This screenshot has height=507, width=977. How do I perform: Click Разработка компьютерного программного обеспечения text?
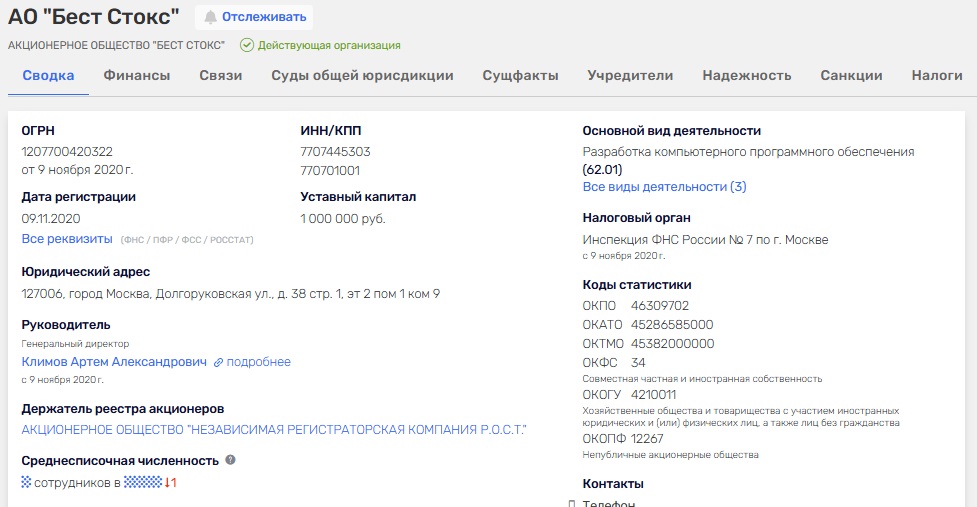coord(748,151)
